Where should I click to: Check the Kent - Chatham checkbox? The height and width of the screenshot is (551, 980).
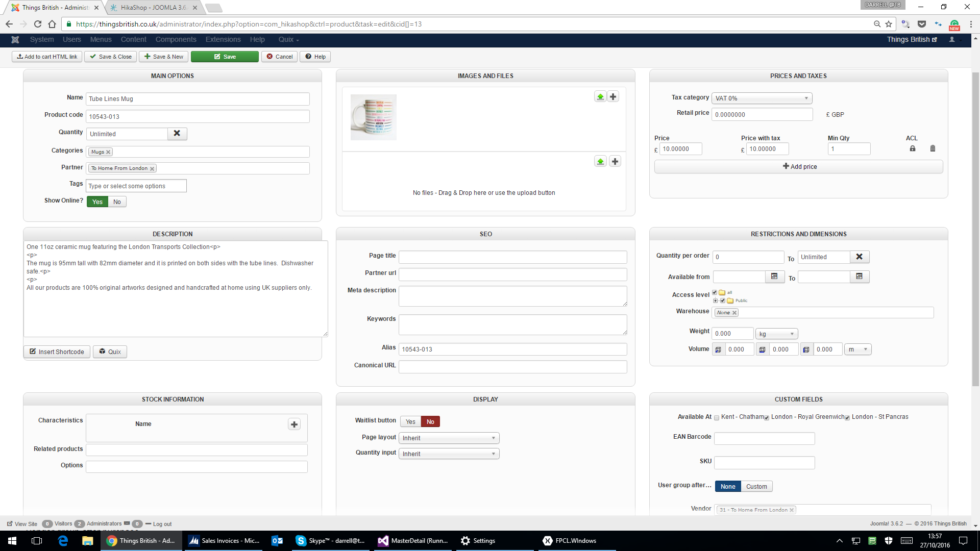717,418
